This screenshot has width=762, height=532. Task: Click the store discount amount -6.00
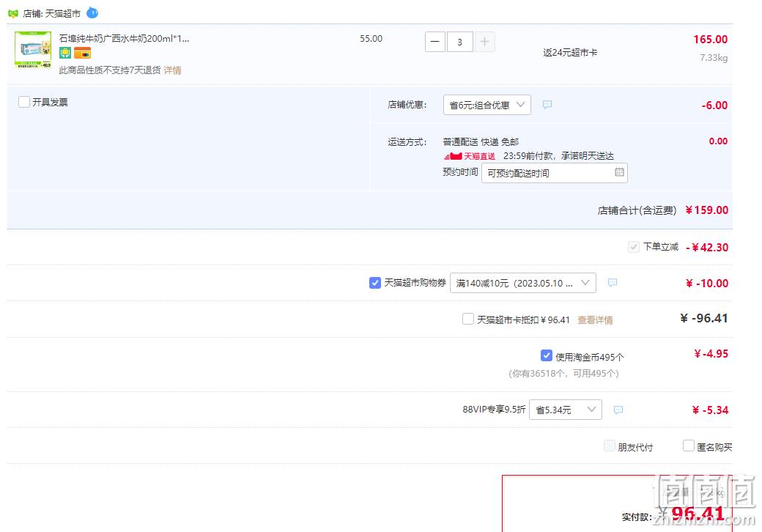714,106
